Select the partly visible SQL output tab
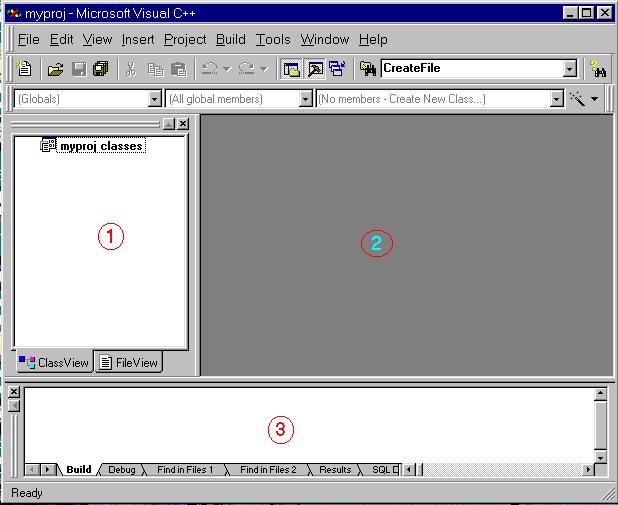618x505 pixels. [383, 470]
